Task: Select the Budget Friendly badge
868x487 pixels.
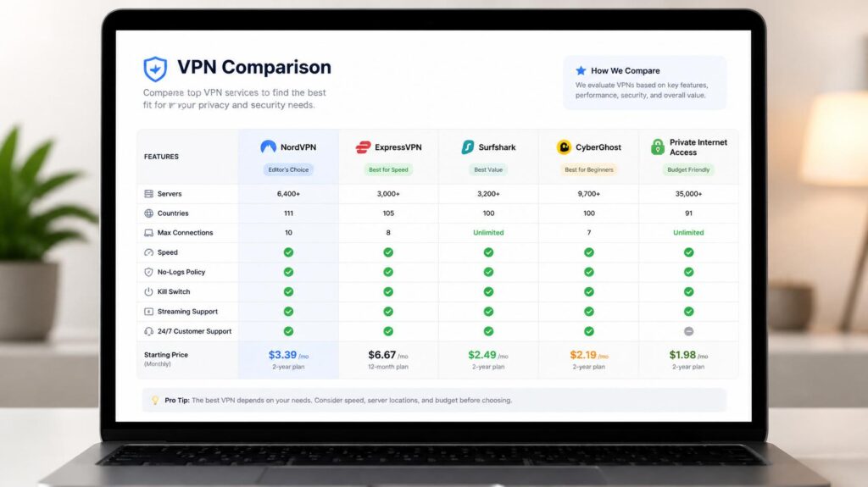Action: tap(688, 170)
